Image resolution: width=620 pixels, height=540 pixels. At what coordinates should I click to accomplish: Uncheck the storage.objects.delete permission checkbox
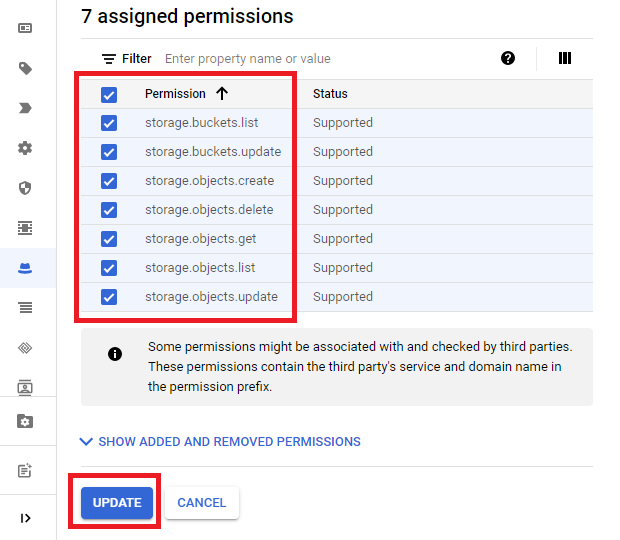point(109,210)
